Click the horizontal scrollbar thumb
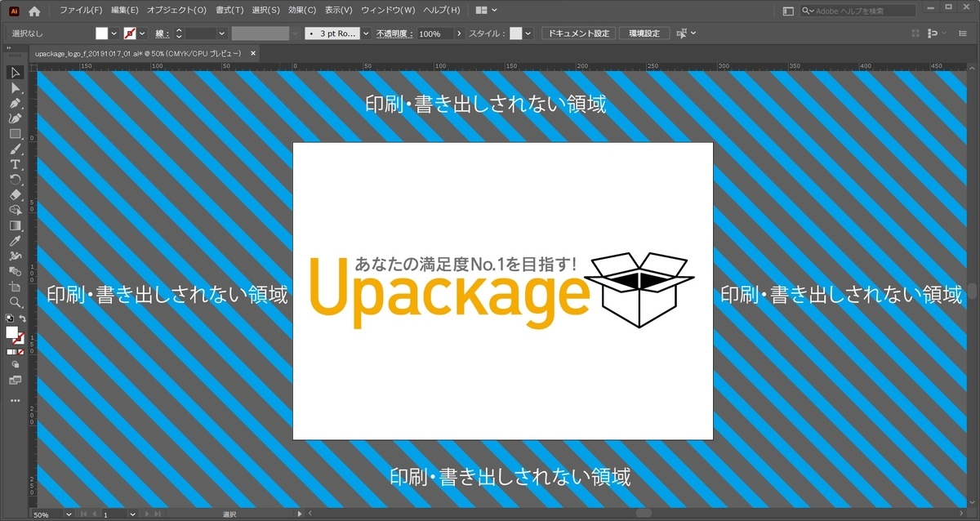Image resolution: width=980 pixels, height=521 pixels. click(x=644, y=514)
